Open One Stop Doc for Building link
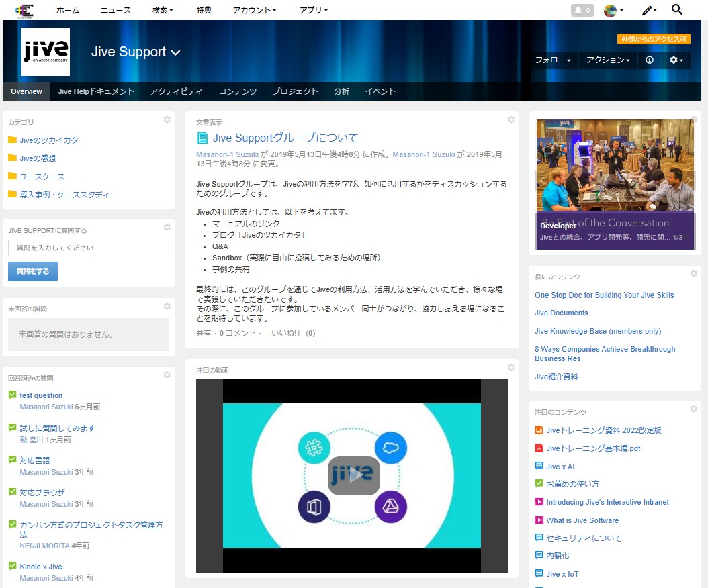This screenshot has width=708, height=588. pos(604,295)
